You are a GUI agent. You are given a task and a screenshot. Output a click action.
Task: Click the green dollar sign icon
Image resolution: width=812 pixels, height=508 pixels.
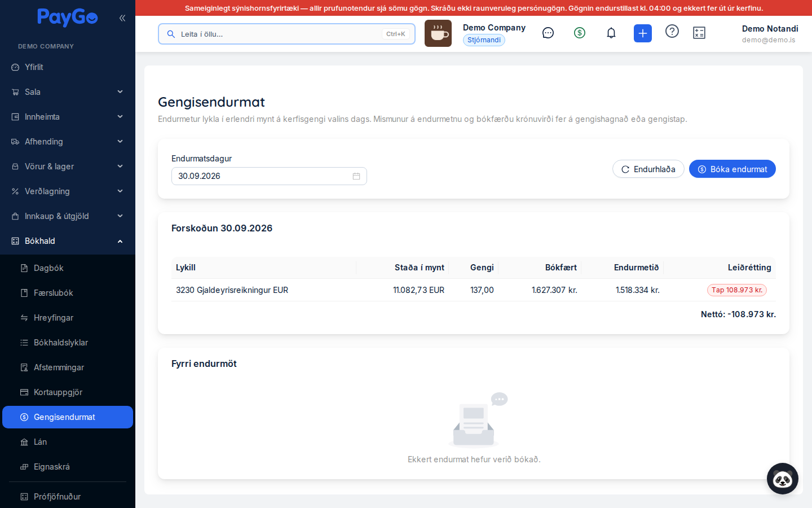click(580, 33)
